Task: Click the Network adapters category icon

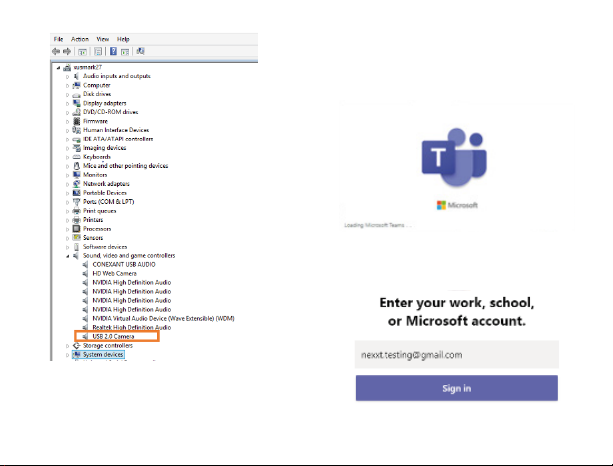Action: click(x=77, y=184)
